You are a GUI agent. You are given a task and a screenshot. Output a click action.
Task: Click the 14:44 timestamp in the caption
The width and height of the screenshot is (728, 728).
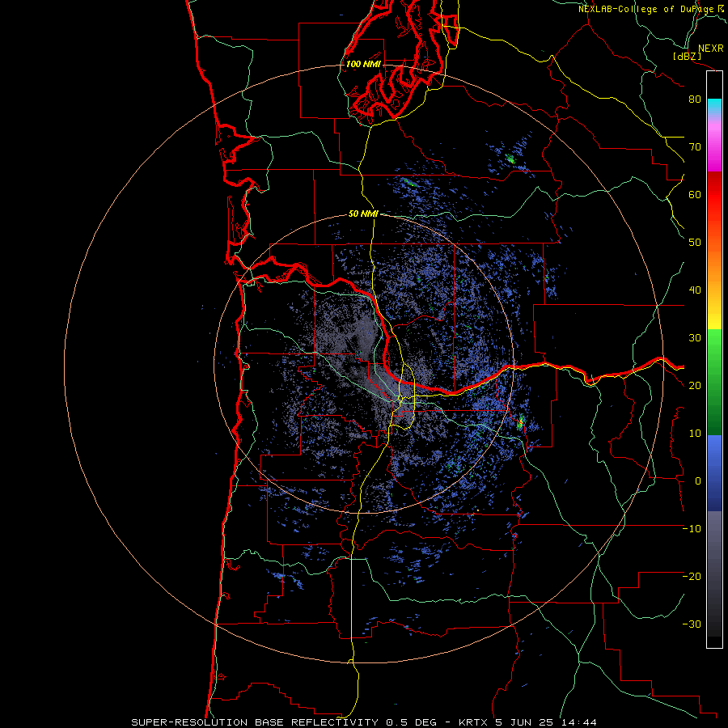pyautogui.click(x=578, y=722)
